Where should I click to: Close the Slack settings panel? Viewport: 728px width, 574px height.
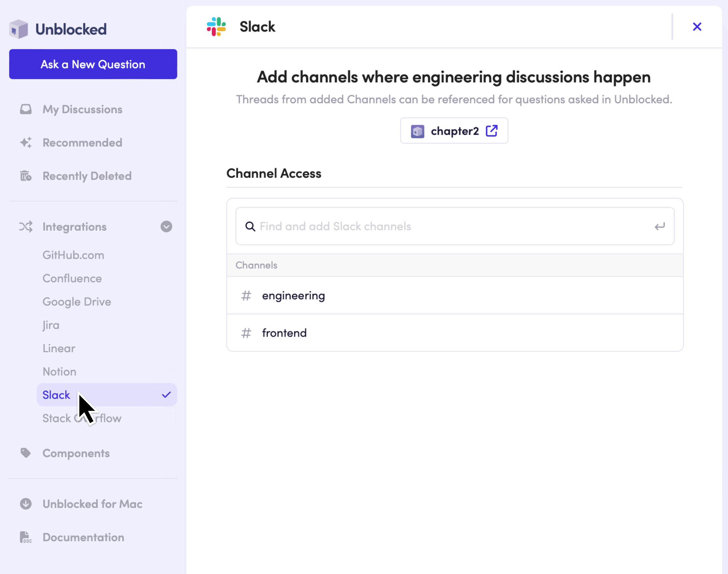click(697, 26)
